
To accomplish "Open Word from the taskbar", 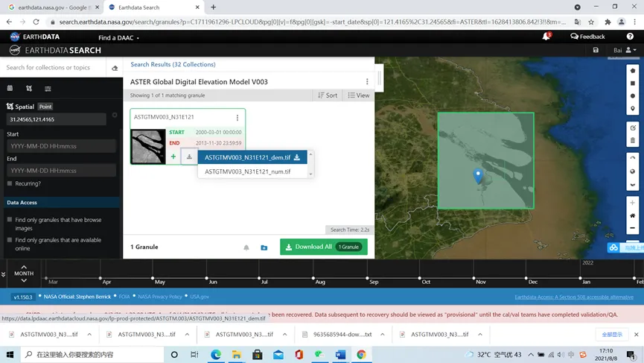I will (x=340, y=354).
